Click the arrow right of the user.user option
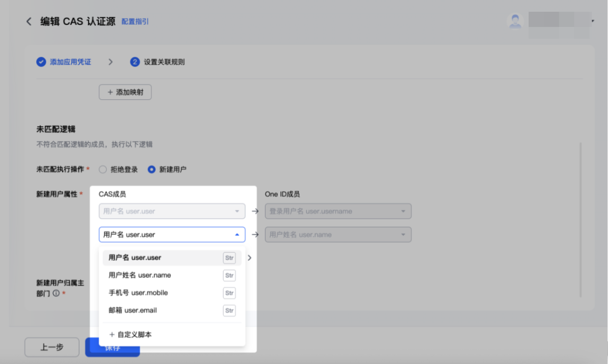The height and width of the screenshot is (364, 608). (249, 258)
